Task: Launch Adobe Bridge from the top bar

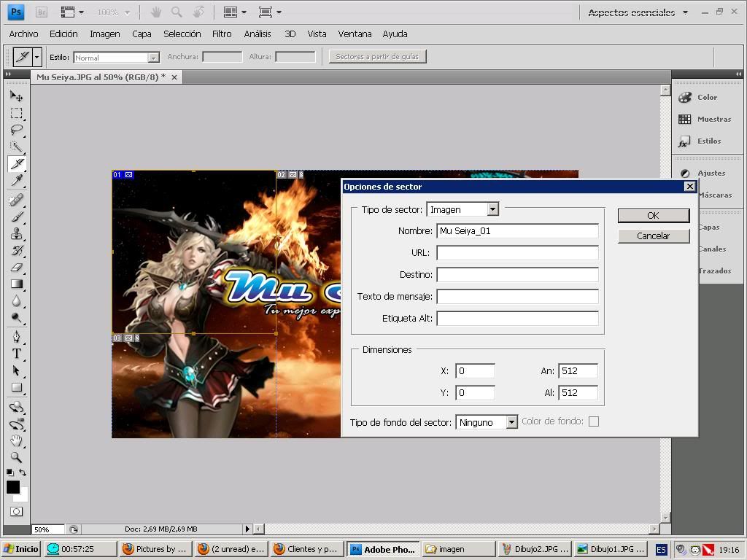Action: [42, 12]
